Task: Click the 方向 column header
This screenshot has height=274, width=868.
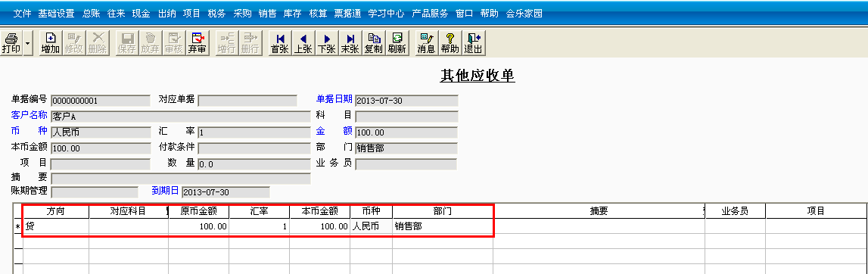Action: (56, 211)
